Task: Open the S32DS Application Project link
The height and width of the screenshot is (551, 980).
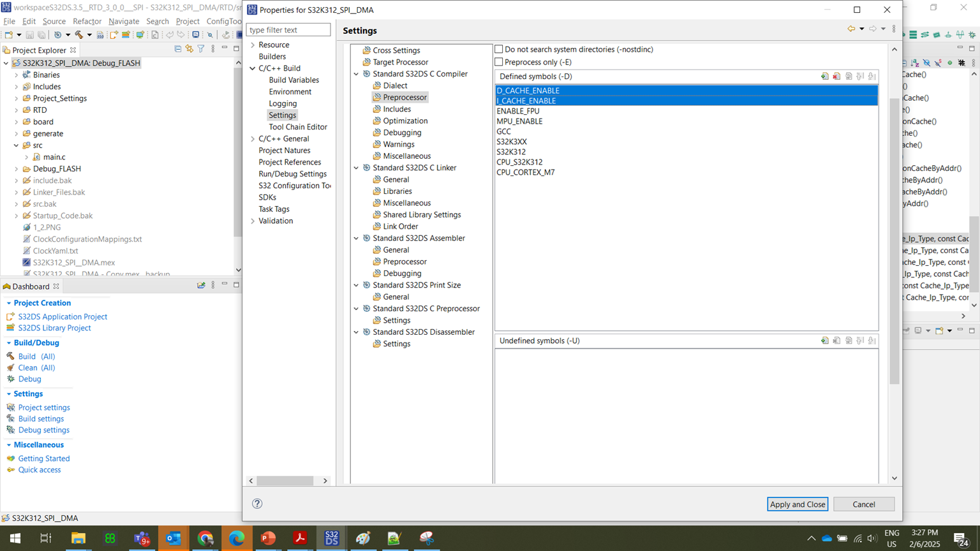Action: pos(63,316)
